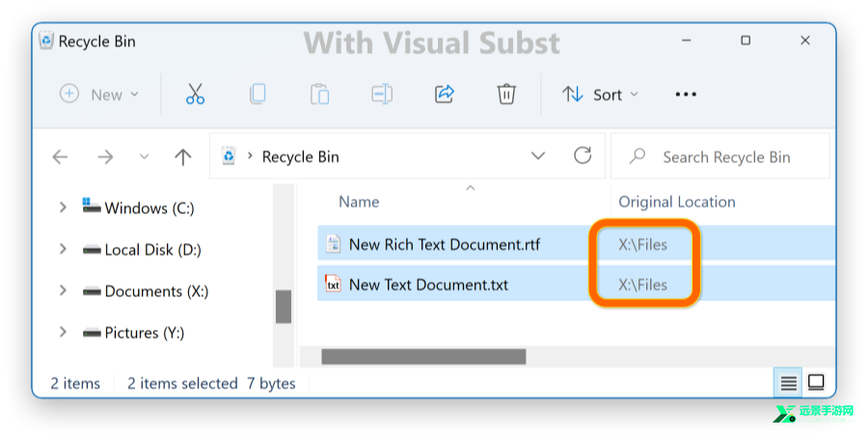Click the rtf file icon
The width and height of the screenshot is (868, 438).
click(333, 244)
